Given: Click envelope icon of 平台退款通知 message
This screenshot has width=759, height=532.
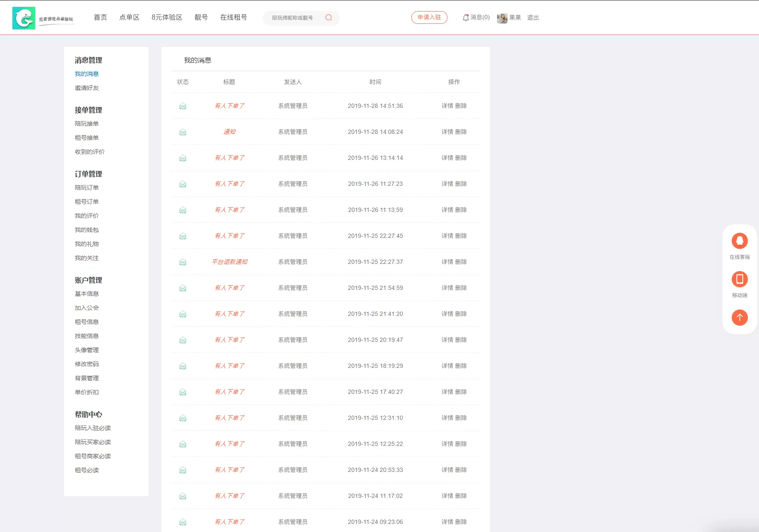Looking at the screenshot, I should (x=183, y=262).
